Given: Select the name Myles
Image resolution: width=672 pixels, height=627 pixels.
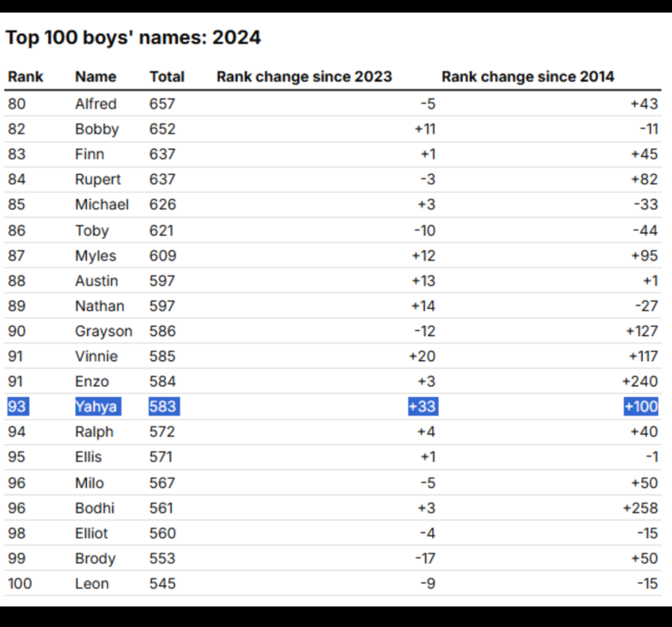Looking at the screenshot, I should pyautogui.click(x=95, y=256).
